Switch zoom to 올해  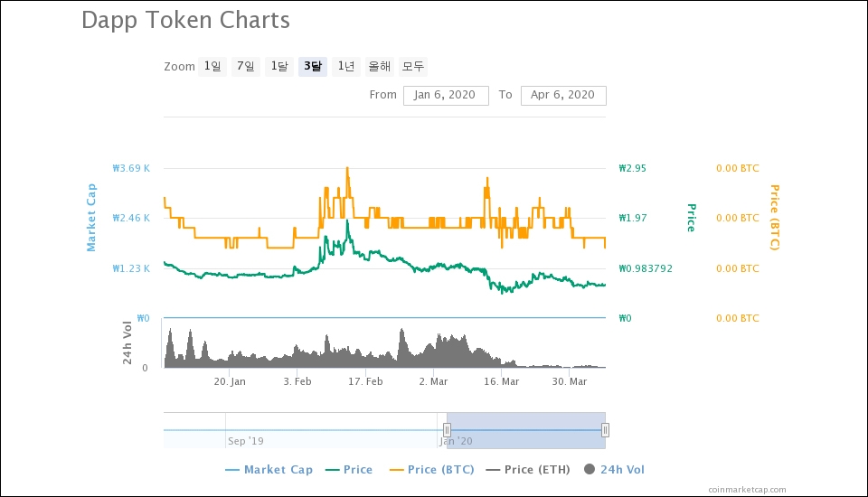tap(380, 66)
